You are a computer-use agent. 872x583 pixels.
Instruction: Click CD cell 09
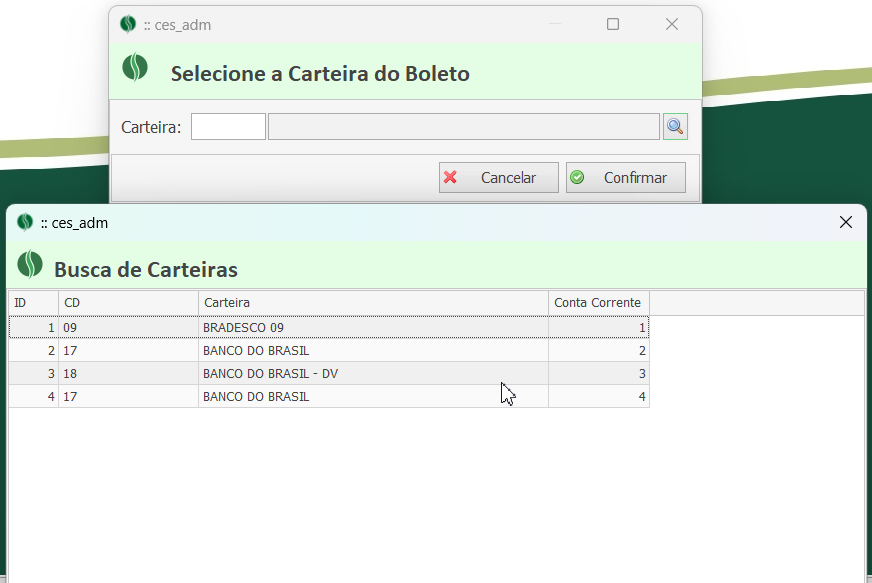coord(128,327)
